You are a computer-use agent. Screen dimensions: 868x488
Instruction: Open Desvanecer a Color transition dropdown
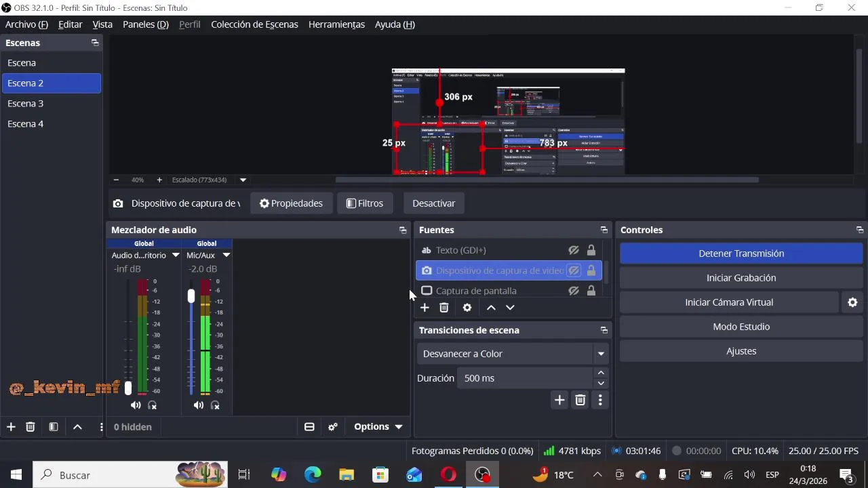(601, 354)
